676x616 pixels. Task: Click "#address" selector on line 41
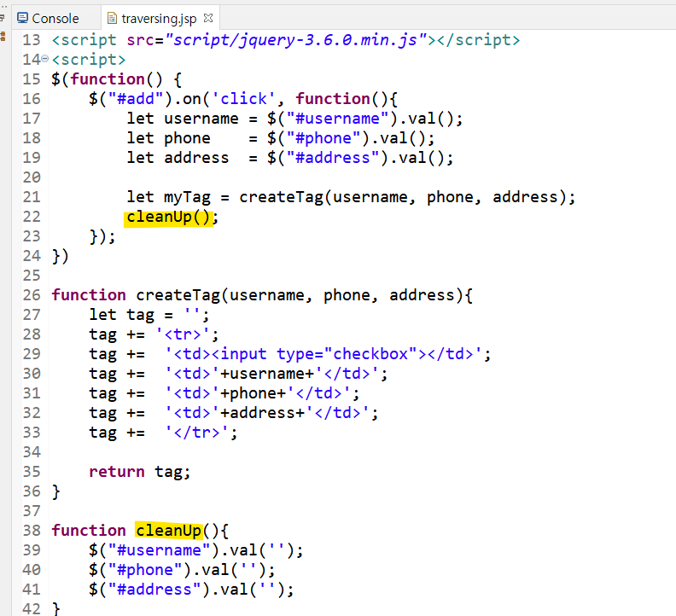tap(154, 590)
